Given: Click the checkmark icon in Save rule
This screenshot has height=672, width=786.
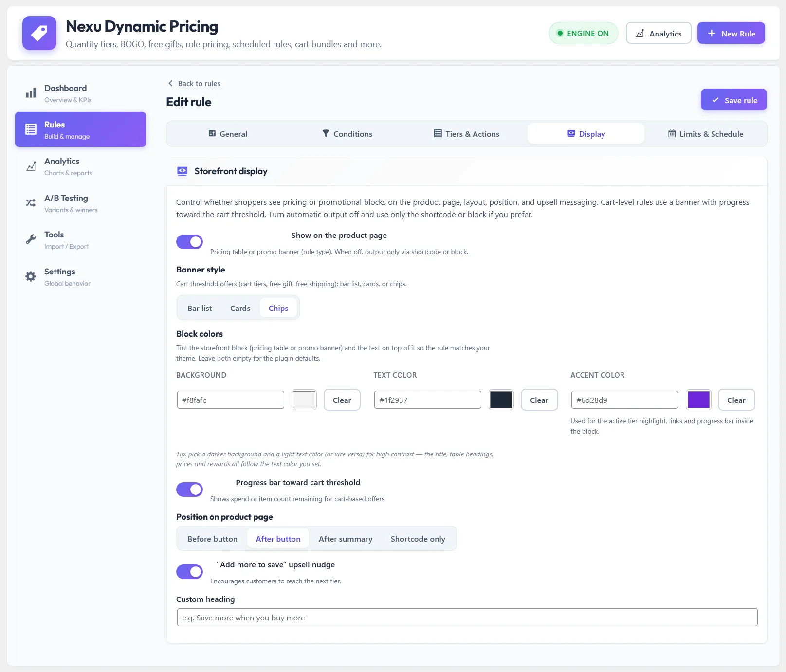Looking at the screenshot, I should pos(715,100).
